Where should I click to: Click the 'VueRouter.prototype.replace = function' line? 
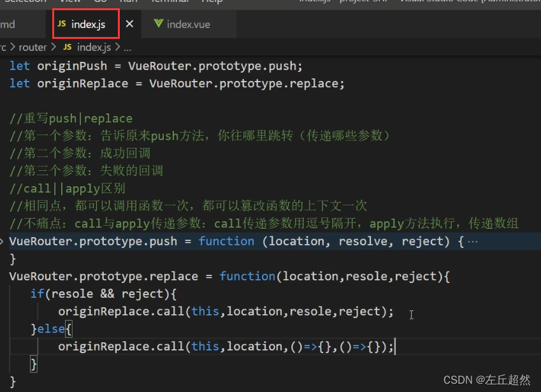pyautogui.click(x=229, y=277)
